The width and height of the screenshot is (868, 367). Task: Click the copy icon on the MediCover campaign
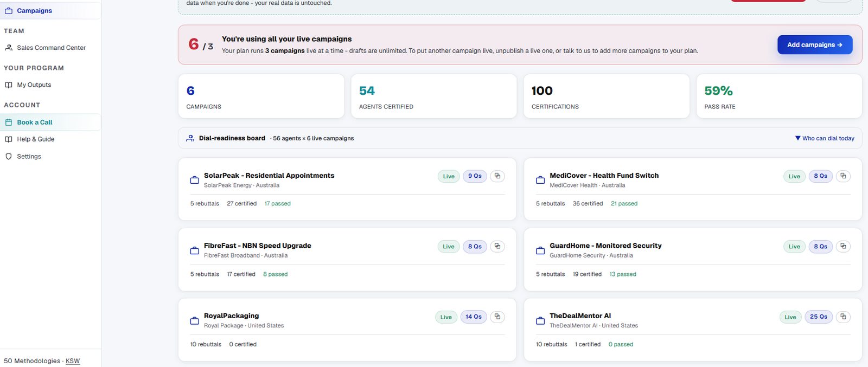(843, 176)
